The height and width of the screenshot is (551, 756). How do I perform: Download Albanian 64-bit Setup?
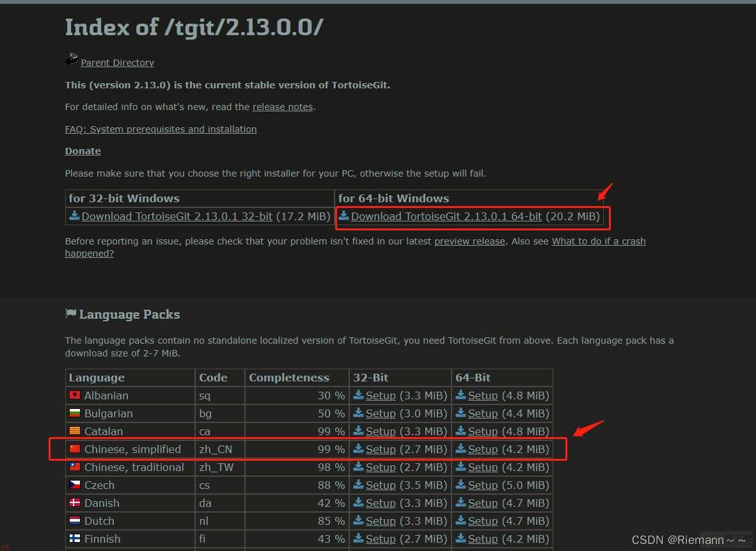pyautogui.click(x=483, y=395)
